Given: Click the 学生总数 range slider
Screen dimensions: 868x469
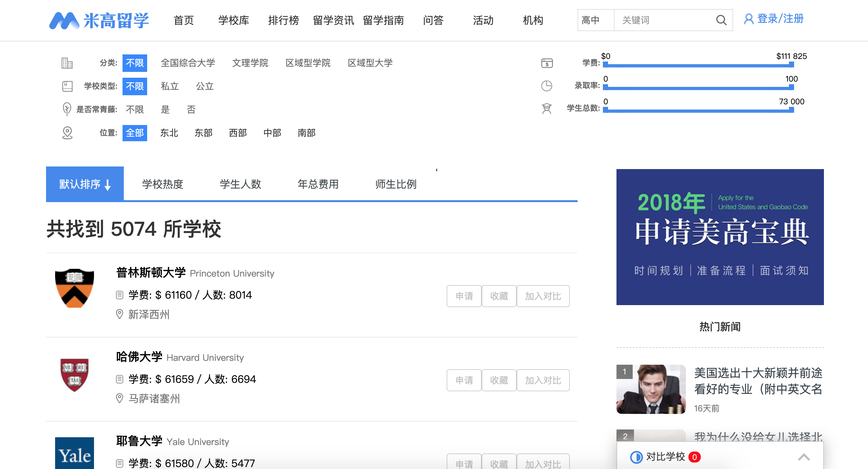Looking at the screenshot, I should pos(698,110).
